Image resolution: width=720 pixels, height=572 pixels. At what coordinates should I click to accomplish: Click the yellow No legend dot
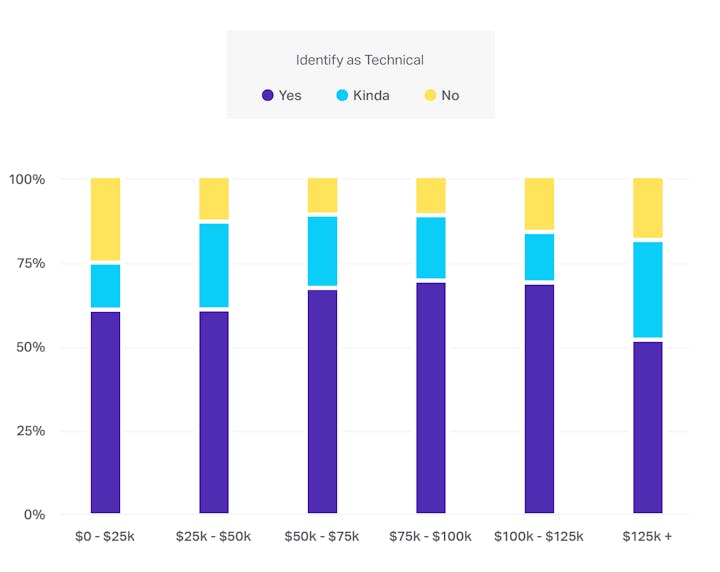430,95
